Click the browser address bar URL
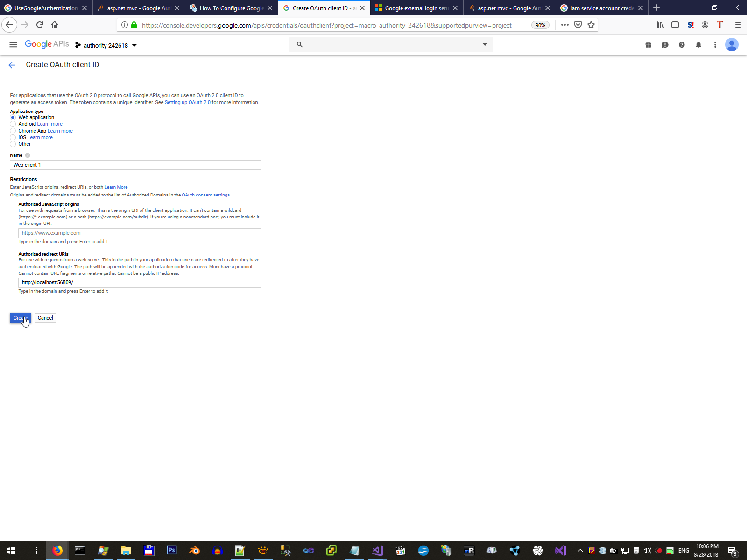This screenshot has height=560, width=747. (x=327, y=25)
